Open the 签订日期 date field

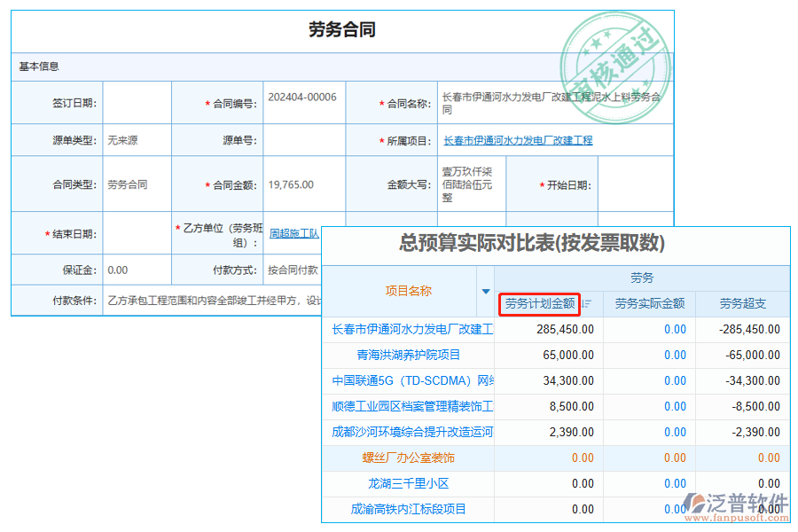137,101
